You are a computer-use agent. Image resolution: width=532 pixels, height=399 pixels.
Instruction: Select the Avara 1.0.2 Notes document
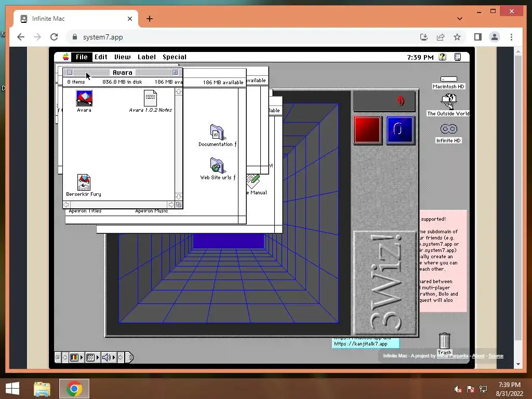pos(150,98)
